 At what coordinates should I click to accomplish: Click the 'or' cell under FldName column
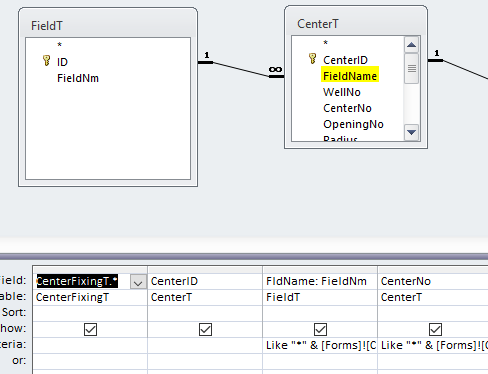[320, 361]
